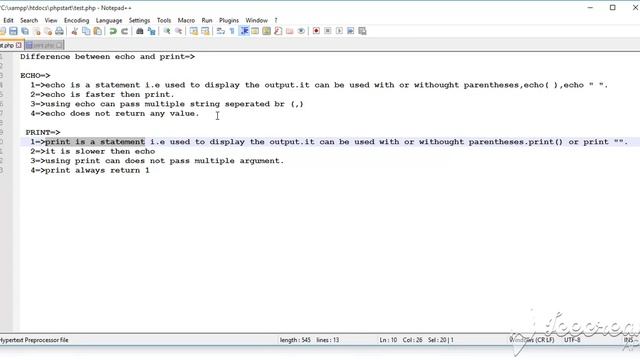Start macro recording with the red dot

(x=316, y=31)
